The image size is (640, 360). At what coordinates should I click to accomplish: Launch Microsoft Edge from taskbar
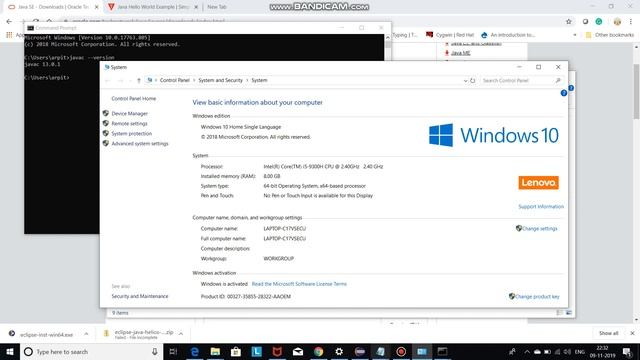[x=195, y=351]
